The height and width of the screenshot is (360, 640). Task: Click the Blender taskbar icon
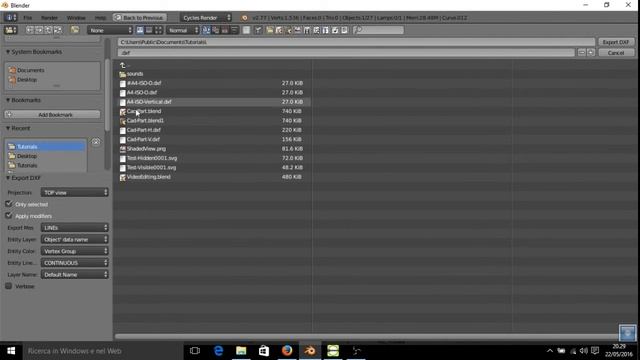310,351
